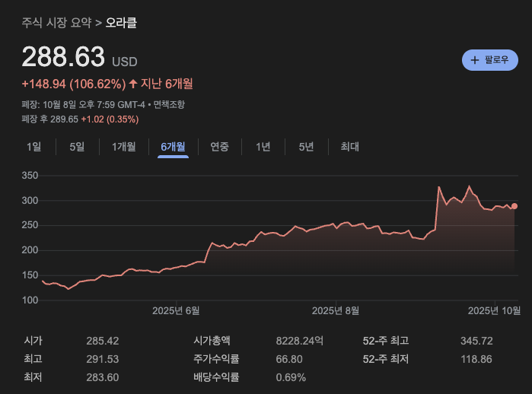Click the 2025년 6월 axis label
Image resolution: width=532 pixels, height=394 pixels.
[176, 310]
